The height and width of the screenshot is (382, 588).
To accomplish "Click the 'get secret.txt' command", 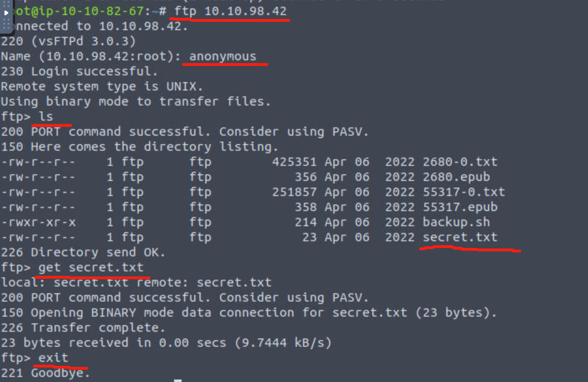I will click(x=91, y=267).
